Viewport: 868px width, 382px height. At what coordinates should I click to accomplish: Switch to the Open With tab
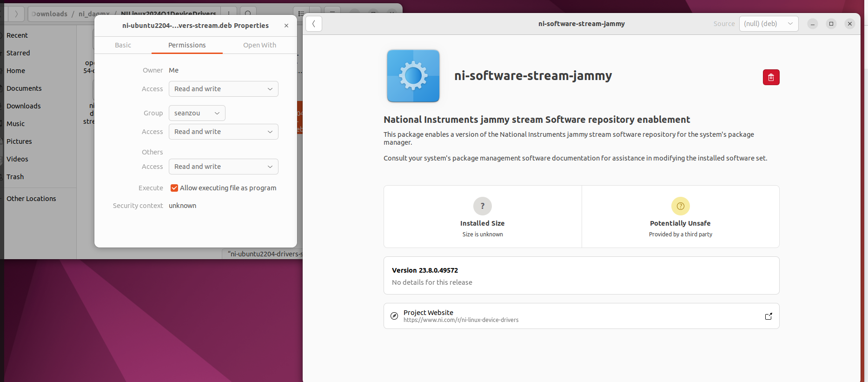click(x=259, y=45)
